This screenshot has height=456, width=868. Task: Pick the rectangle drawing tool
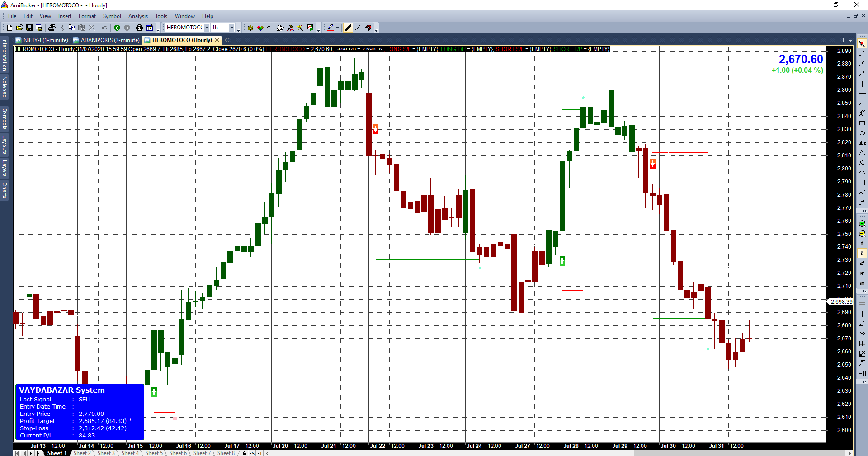point(862,123)
